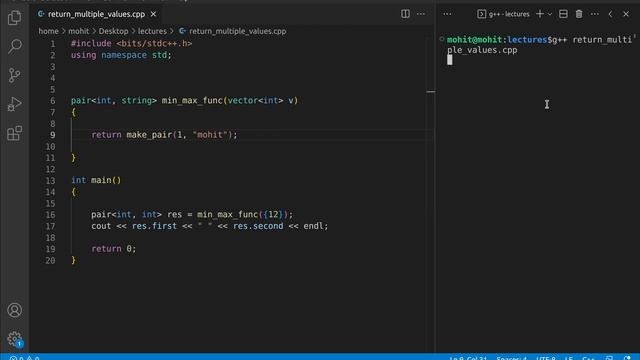Click on 'res.second' in the cout line
This screenshot has height=360, width=640.
258,226
